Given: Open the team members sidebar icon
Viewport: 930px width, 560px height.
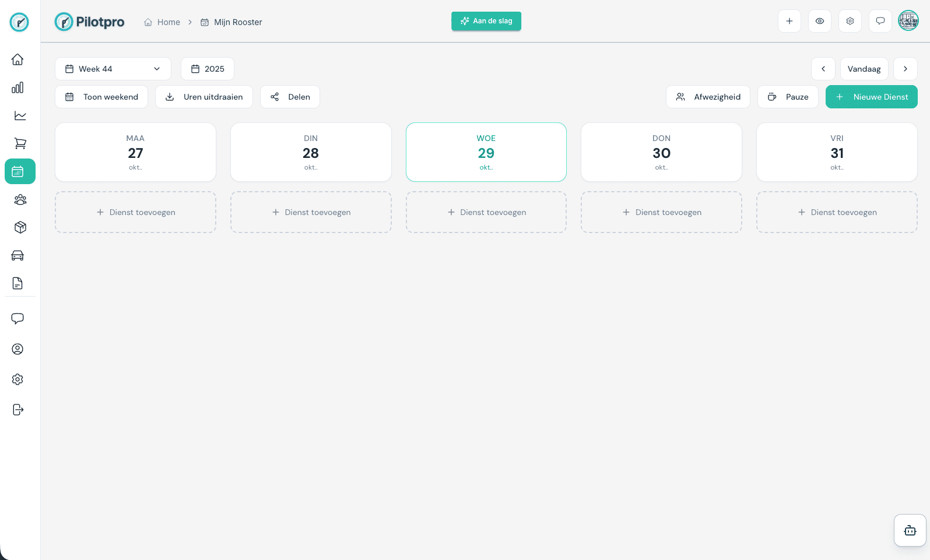Looking at the screenshot, I should coord(20,199).
